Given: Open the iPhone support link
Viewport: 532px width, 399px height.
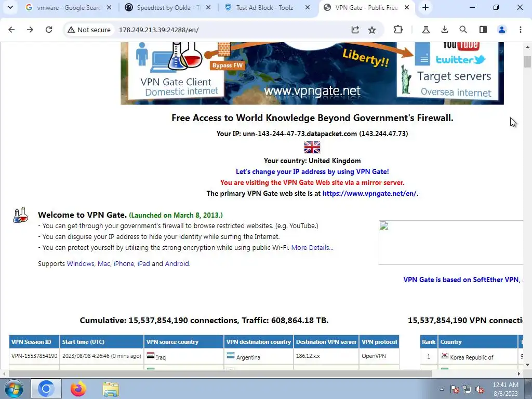Looking at the screenshot, I should tap(124, 263).
